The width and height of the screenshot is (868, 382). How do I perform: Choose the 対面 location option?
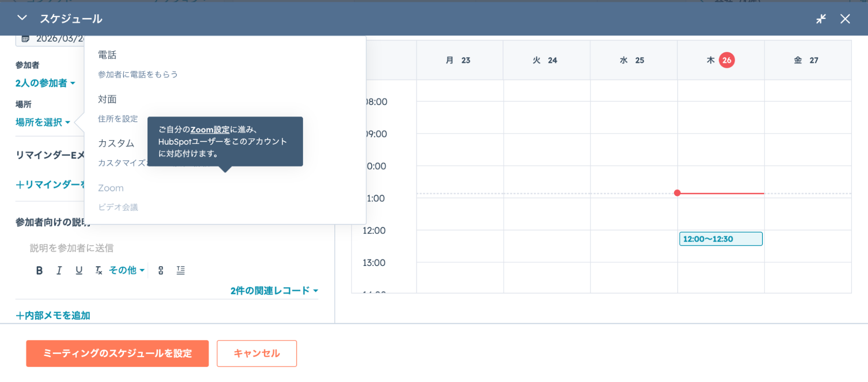click(107, 100)
